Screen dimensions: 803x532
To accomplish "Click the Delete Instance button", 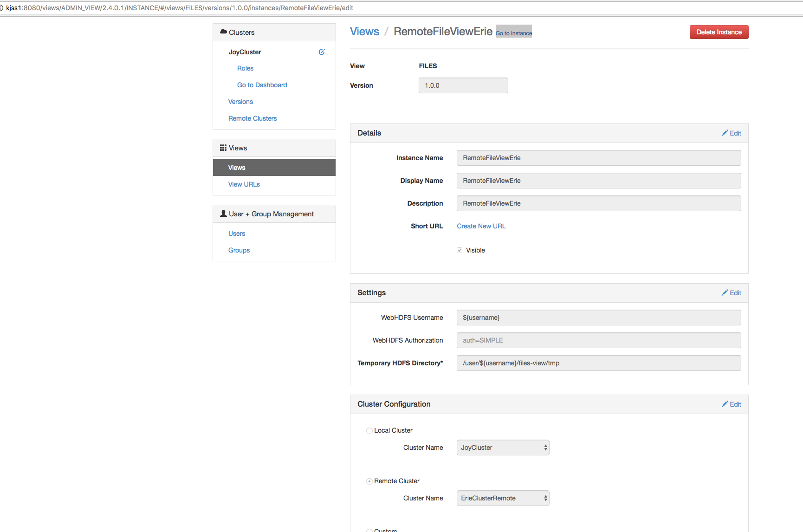I will pos(719,32).
